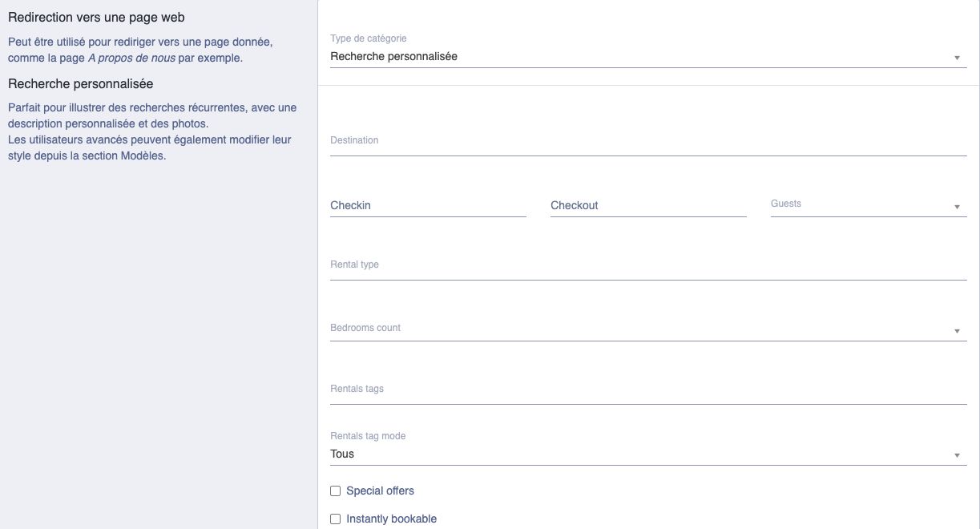The width and height of the screenshot is (980, 529).
Task: Click the italic A propos de nous text
Action: (x=131, y=58)
